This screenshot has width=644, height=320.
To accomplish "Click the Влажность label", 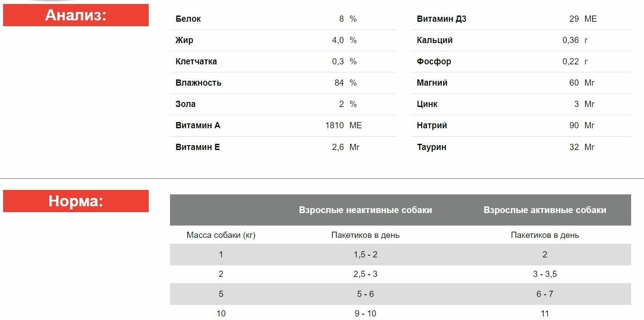I will tap(198, 83).
